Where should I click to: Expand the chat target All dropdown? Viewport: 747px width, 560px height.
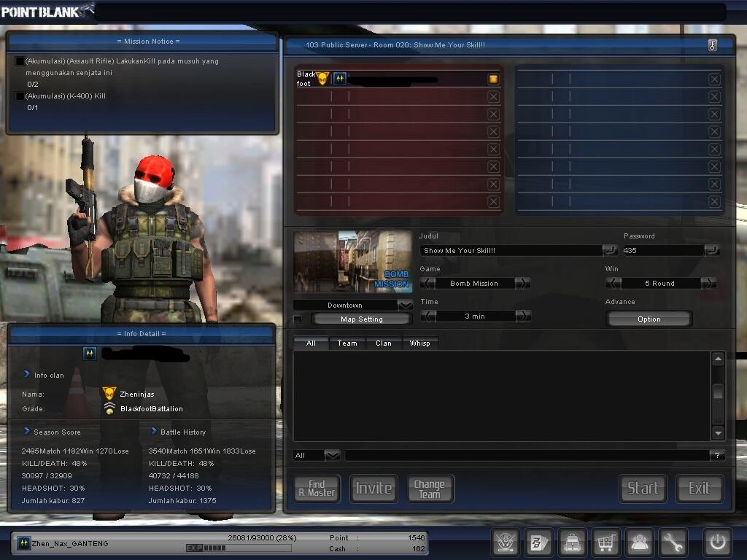[x=332, y=455]
